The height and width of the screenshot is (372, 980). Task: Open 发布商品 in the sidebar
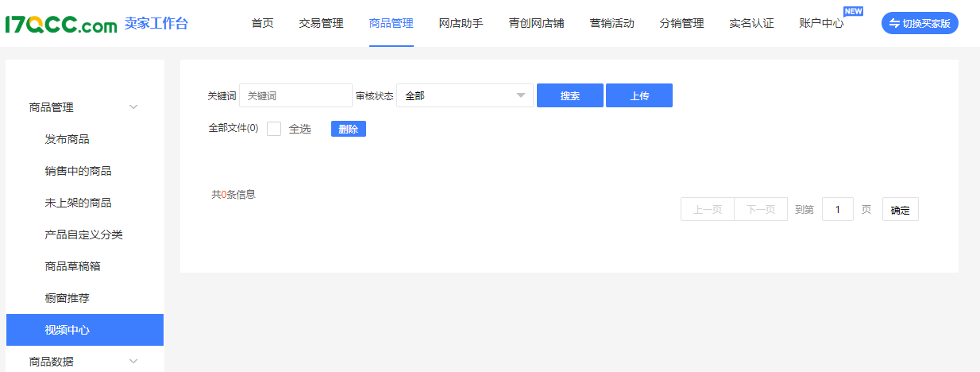(68, 139)
